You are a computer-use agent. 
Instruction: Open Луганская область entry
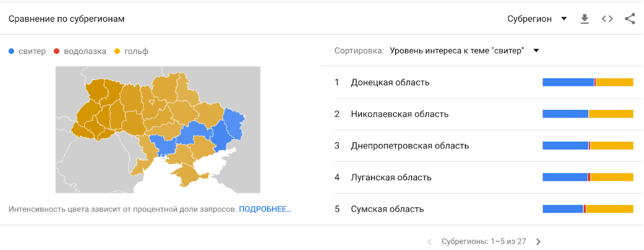[391, 178]
